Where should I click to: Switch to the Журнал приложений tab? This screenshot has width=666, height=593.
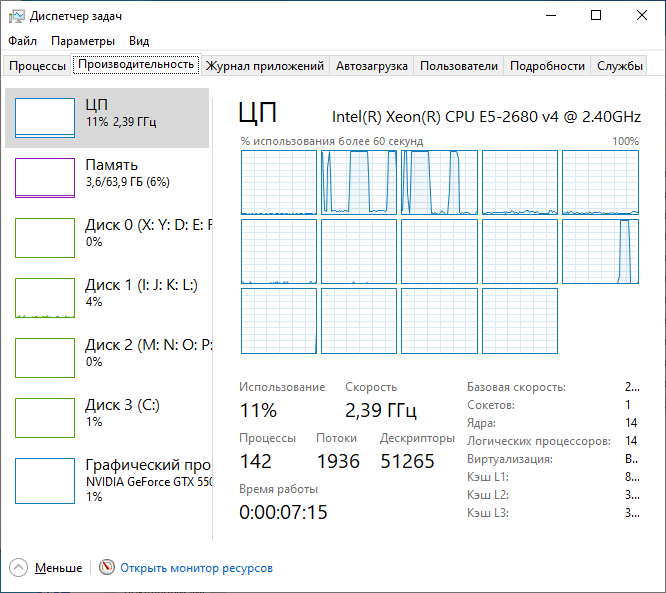point(265,66)
